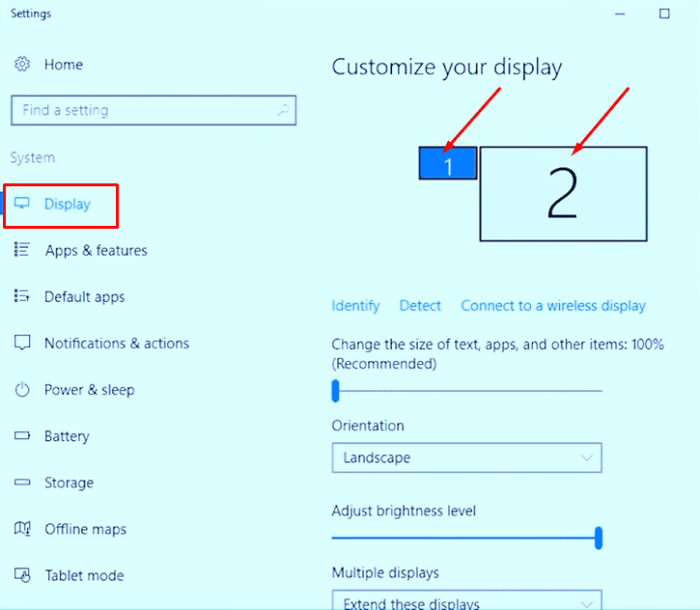Viewport: 700px width, 610px height.
Task: Click the search magnifier in Find a setting
Action: click(283, 110)
